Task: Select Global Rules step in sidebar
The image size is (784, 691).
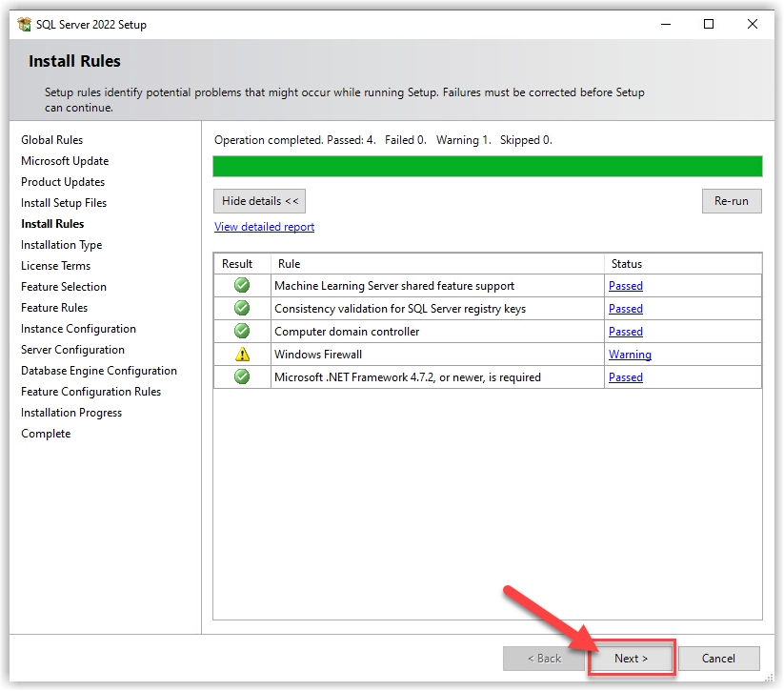Action: tap(52, 140)
